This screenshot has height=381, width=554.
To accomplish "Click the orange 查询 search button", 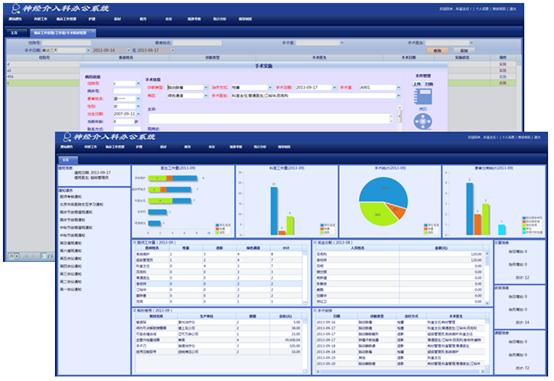I will pos(437,51).
